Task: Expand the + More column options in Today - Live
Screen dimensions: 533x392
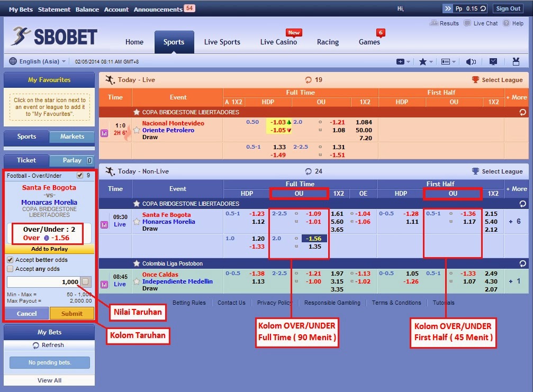Action: click(x=517, y=97)
